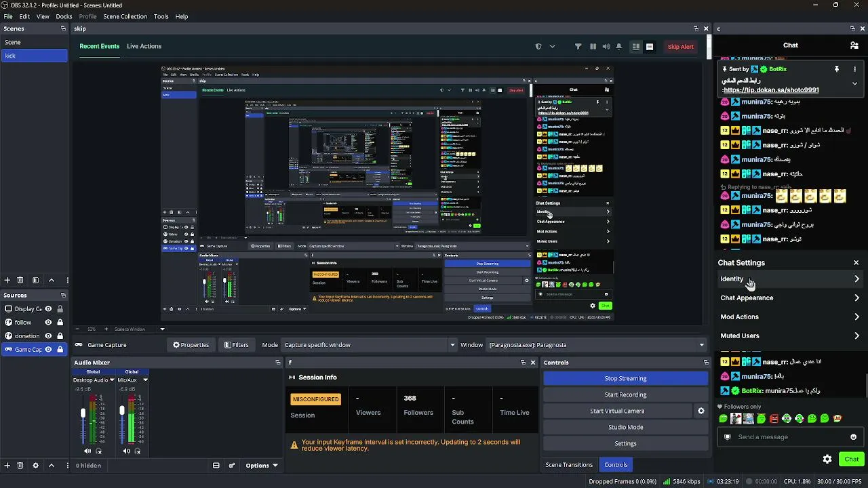Lock the Display Capture source
This screenshot has width=868, height=488.
click(60, 309)
